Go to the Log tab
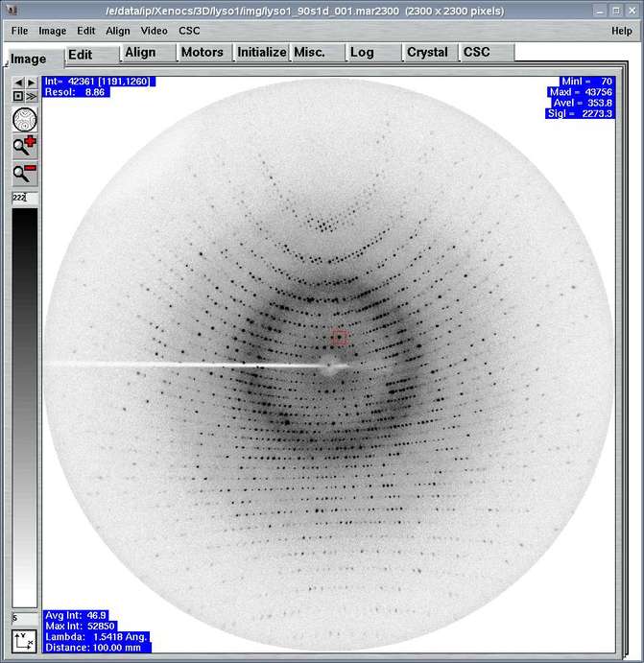 362,53
